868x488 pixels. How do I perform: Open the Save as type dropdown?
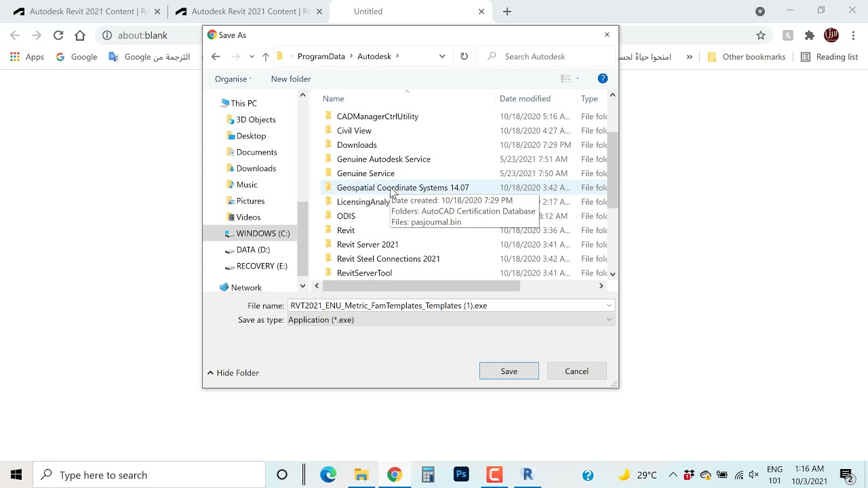(451, 320)
